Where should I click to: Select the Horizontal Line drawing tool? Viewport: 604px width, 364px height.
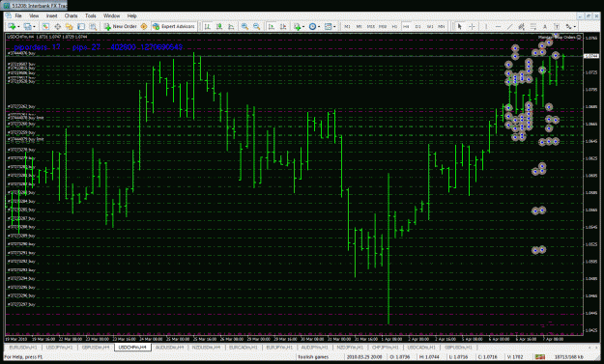click(x=498, y=26)
